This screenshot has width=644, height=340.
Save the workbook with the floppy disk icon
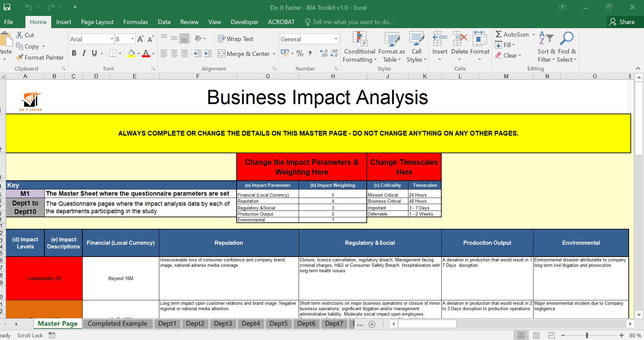click(7, 7)
